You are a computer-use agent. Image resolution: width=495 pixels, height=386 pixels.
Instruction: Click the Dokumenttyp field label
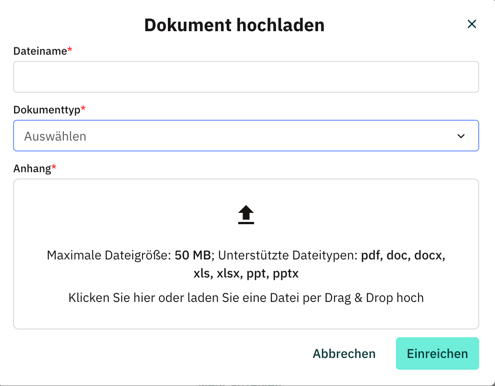pos(47,110)
